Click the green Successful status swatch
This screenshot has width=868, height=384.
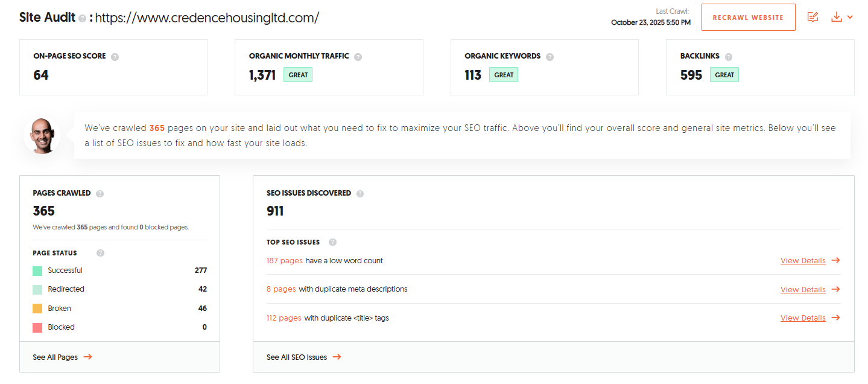[37, 270]
